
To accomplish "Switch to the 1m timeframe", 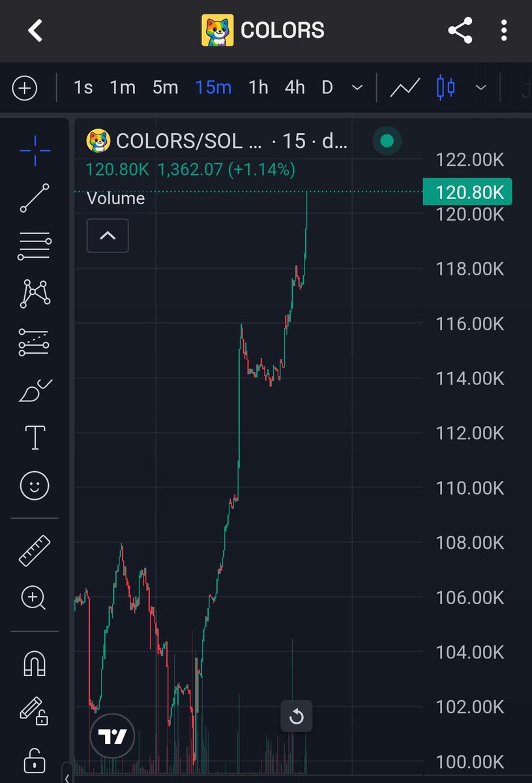I will tap(122, 87).
